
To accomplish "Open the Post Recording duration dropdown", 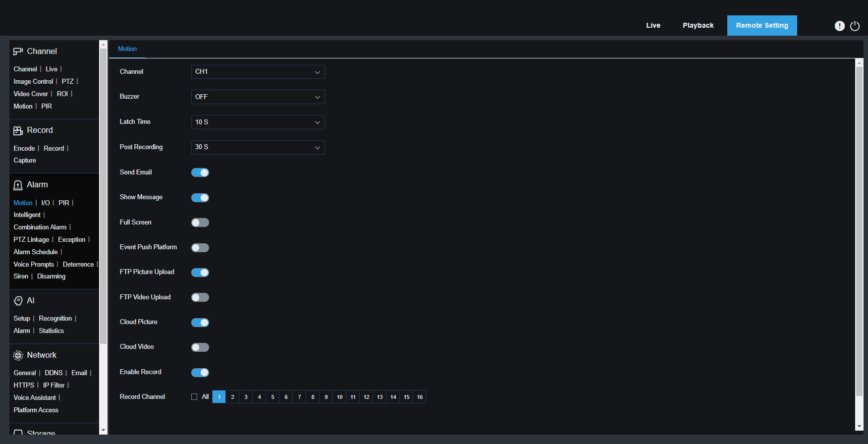I will [x=258, y=147].
